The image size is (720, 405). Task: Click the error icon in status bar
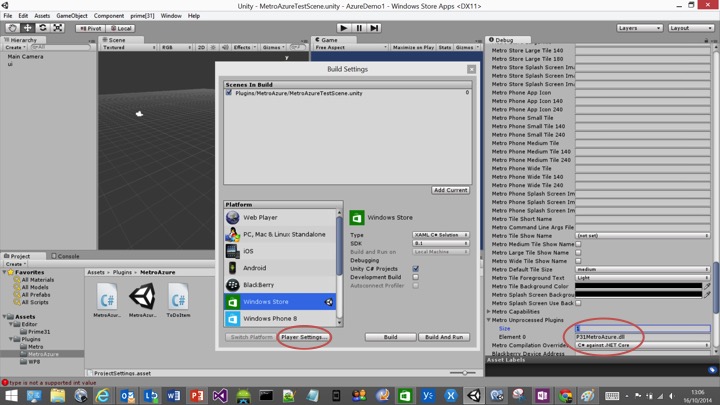[x=5, y=382]
